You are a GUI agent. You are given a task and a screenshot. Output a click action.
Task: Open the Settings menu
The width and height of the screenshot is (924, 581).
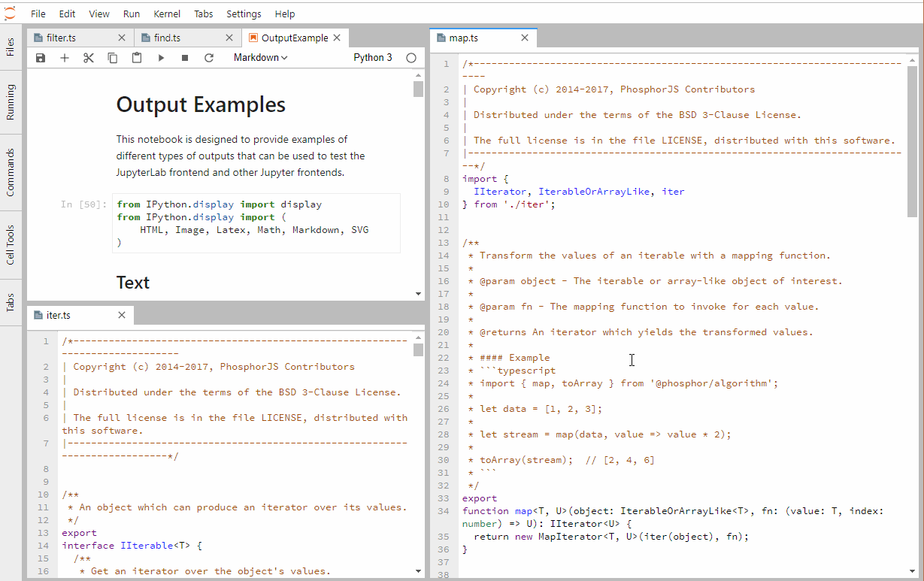(x=244, y=13)
